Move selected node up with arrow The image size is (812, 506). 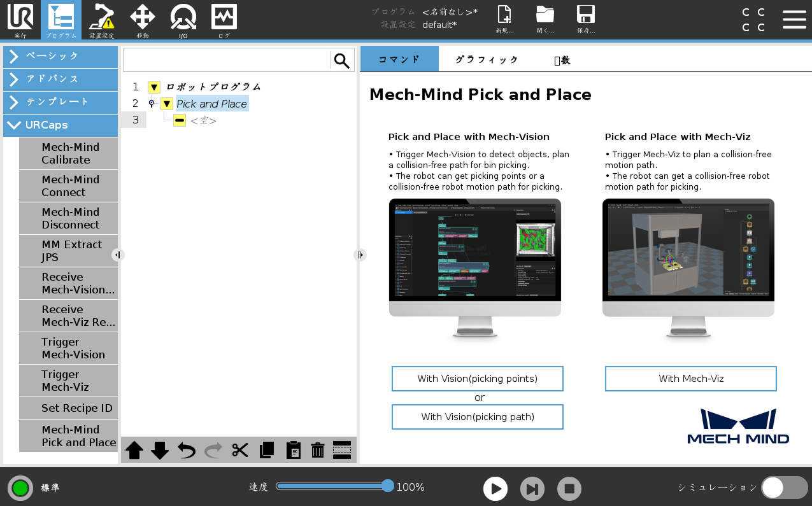tap(134, 451)
